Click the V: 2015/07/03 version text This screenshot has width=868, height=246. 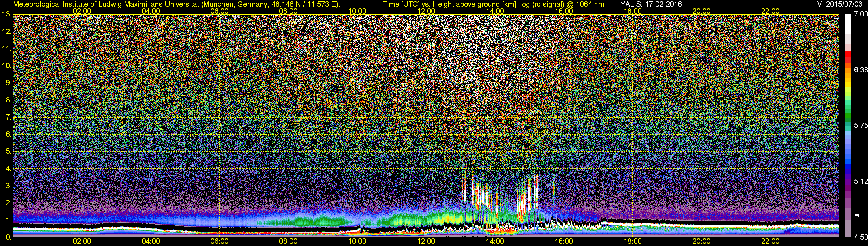click(839, 4)
